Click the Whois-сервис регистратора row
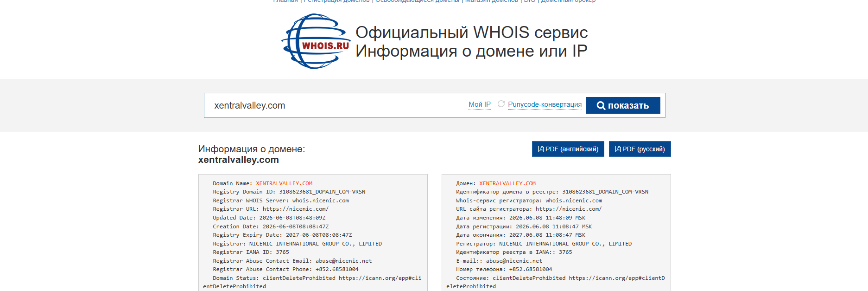Screen dimensions: 868x291 pos(529,200)
